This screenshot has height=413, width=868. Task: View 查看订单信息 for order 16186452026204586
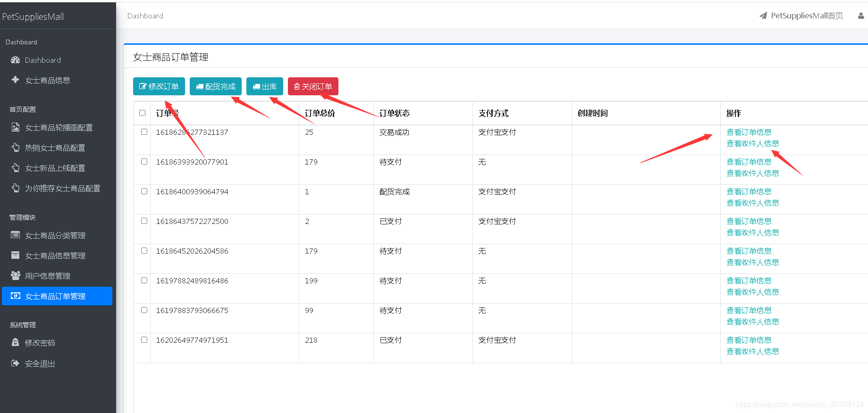pyautogui.click(x=749, y=251)
